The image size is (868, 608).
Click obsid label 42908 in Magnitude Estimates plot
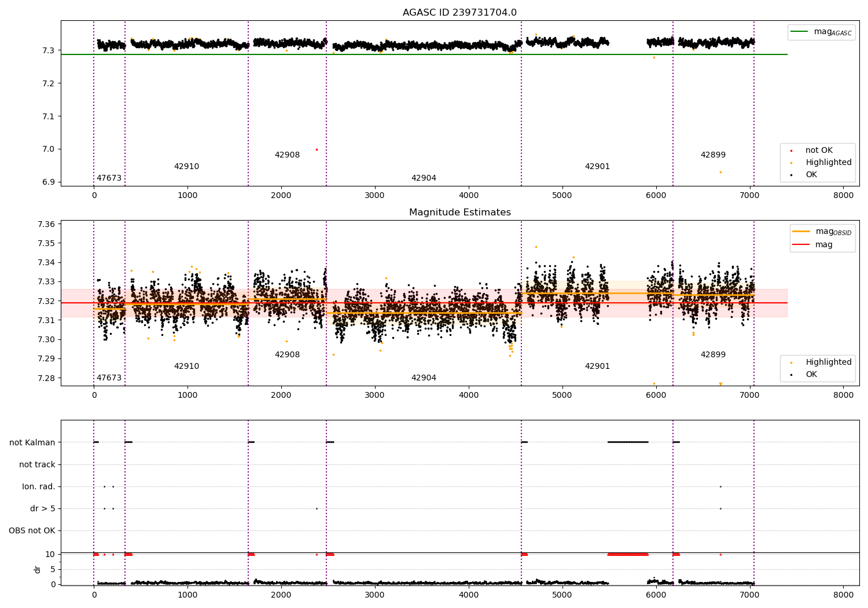pos(287,355)
